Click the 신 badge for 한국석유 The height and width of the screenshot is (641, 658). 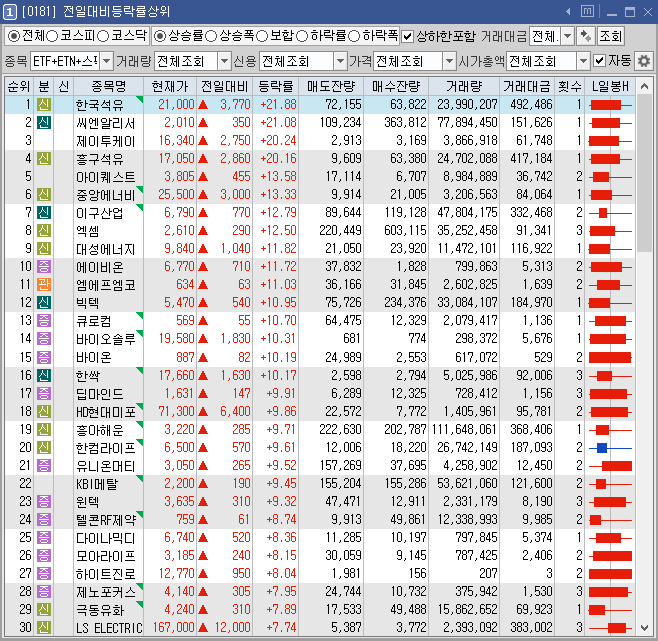pyautogui.click(x=44, y=104)
